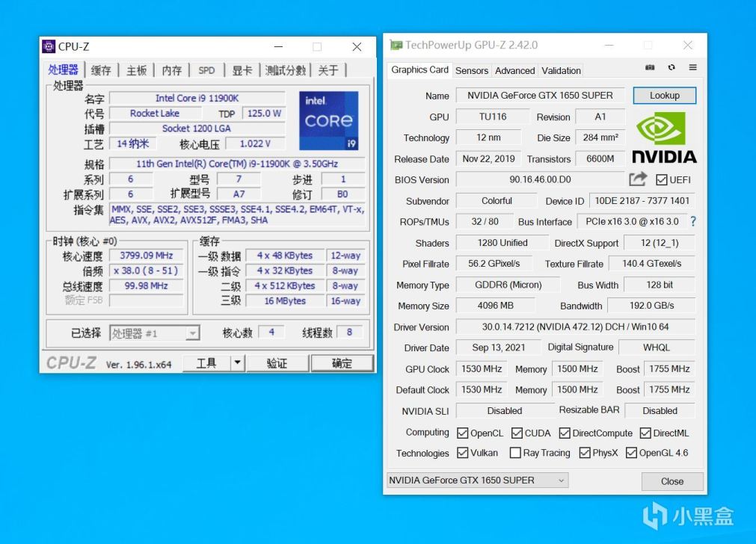Click the 工具 button in CPU-Z
The image size is (756, 544).
pos(206,363)
